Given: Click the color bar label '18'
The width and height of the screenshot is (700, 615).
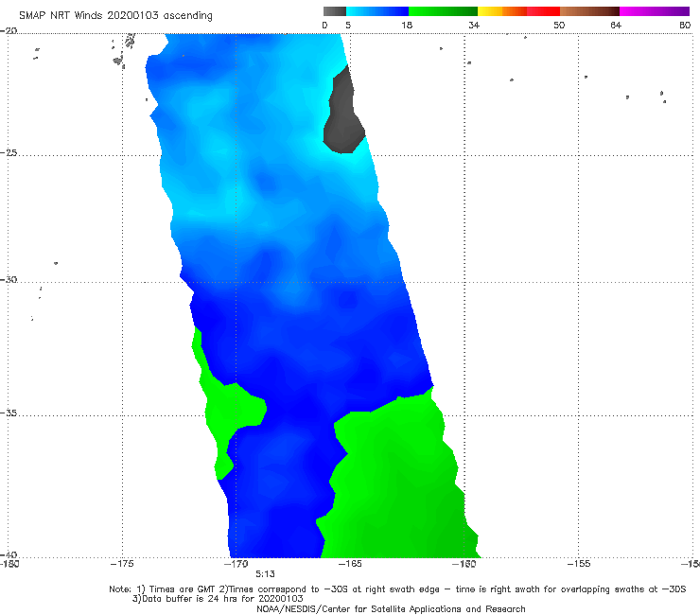Looking at the screenshot, I should coord(407,25).
